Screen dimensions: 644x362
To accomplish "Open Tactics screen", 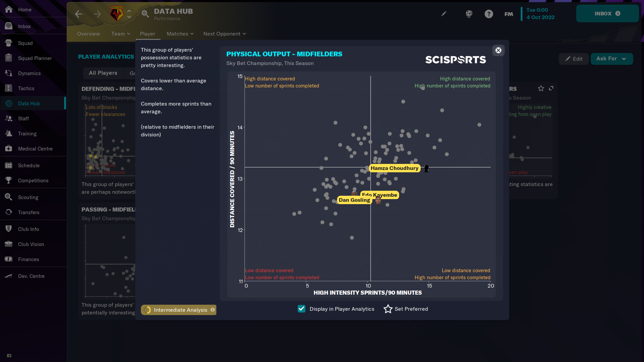I will (33, 88).
